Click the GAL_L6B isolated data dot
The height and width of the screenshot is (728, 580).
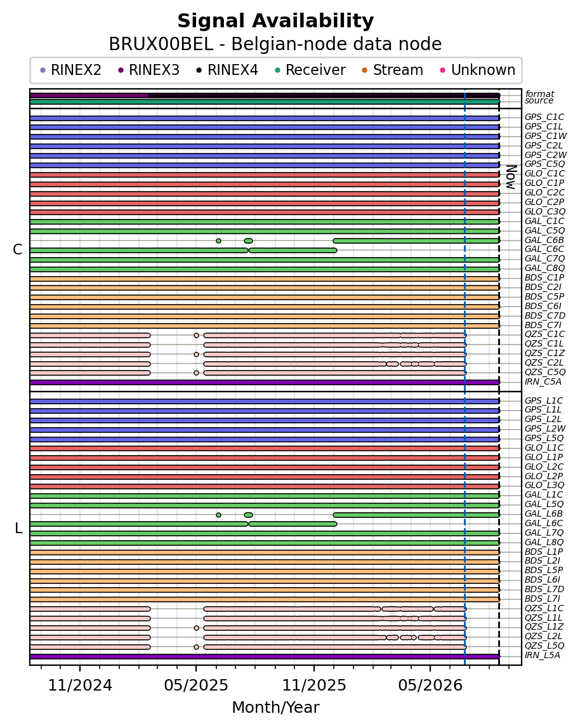[219, 515]
